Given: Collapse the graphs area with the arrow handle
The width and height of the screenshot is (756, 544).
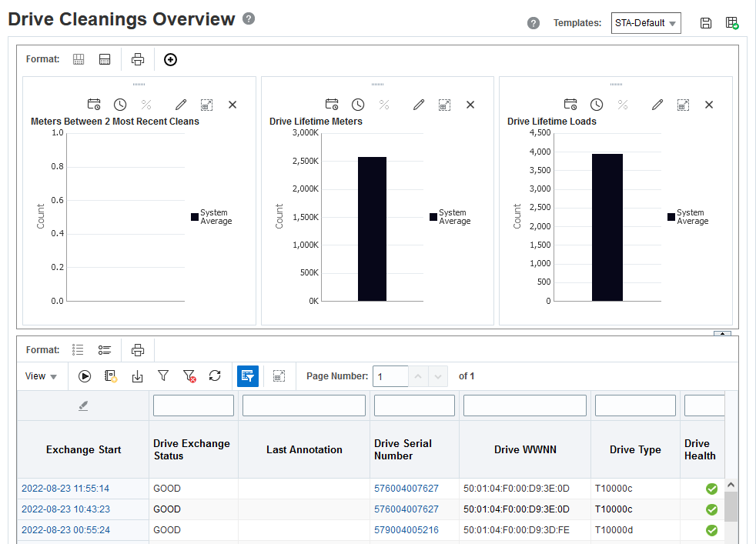Looking at the screenshot, I should 722,333.
